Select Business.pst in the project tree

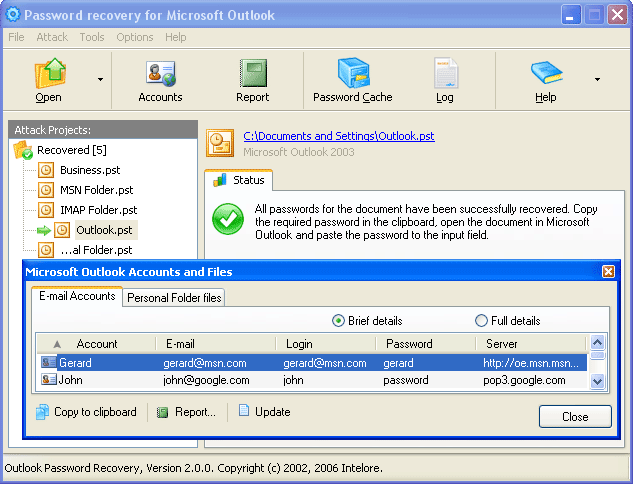(x=90, y=170)
